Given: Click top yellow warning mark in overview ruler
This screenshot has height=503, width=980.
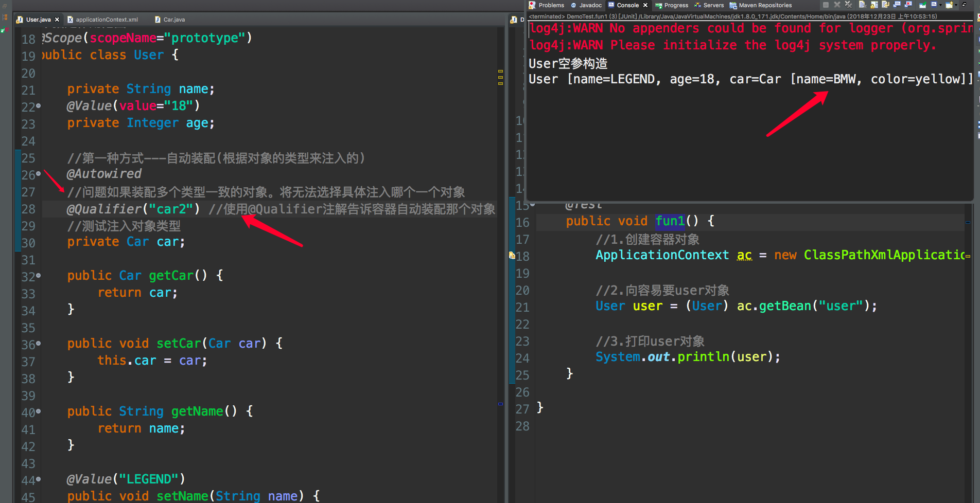Looking at the screenshot, I should [x=500, y=71].
